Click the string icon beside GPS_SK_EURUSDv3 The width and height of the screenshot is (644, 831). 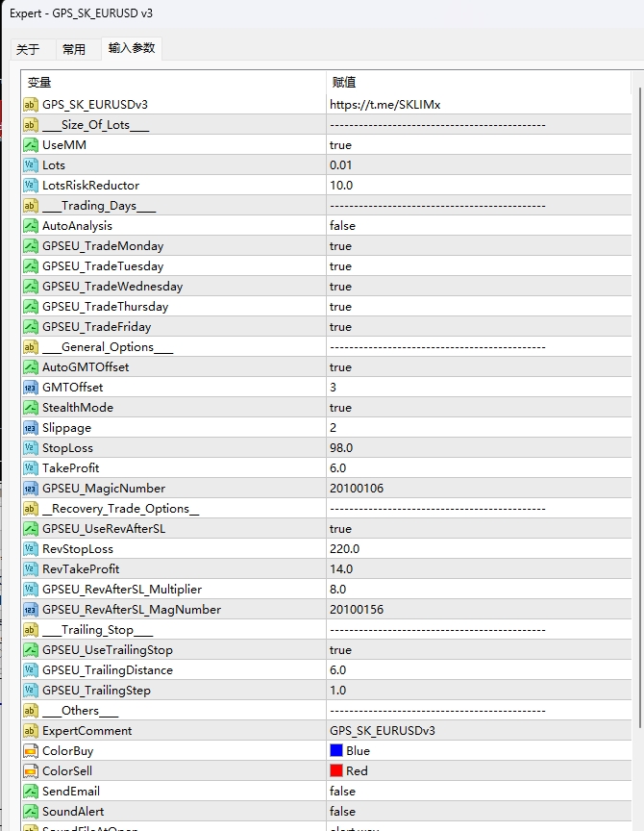(31, 105)
